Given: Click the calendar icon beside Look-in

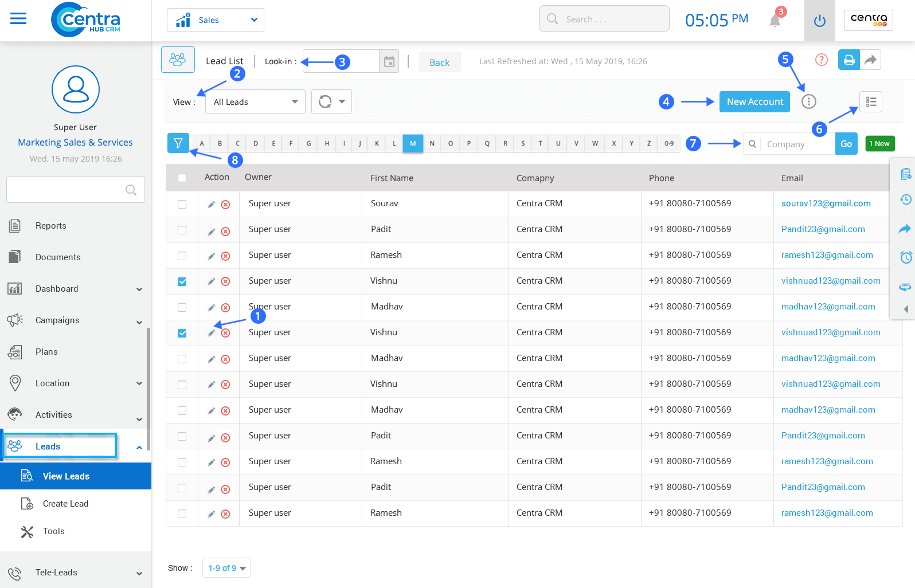Looking at the screenshot, I should pyautogui.click(x=389, y=61).
